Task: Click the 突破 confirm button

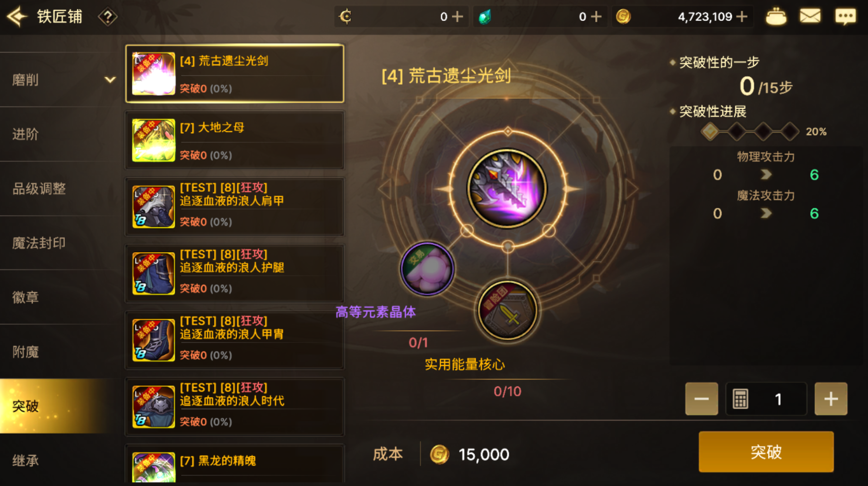Action: [766, 451]
